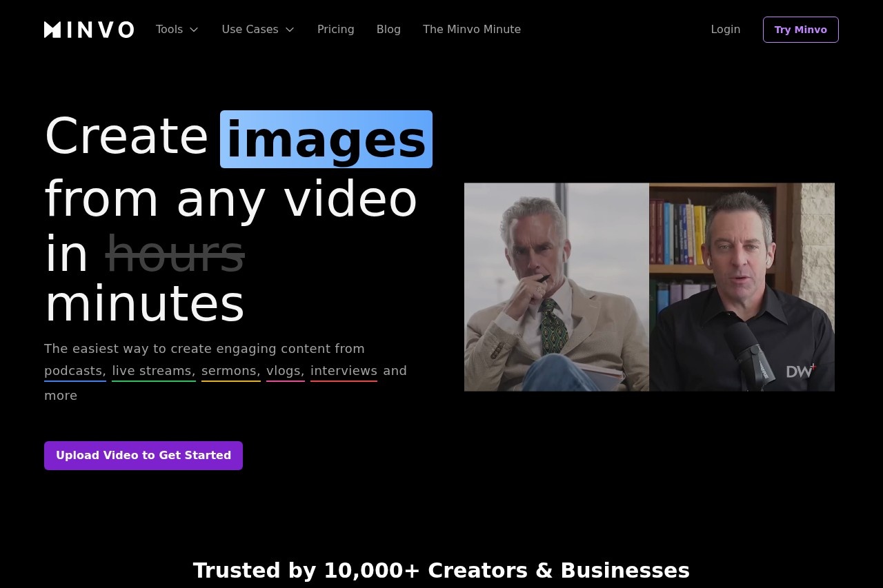The width and height of the screenshot is (883, 588).
Task: Click the blue highlighted word images
Action: tap(326, 139)
